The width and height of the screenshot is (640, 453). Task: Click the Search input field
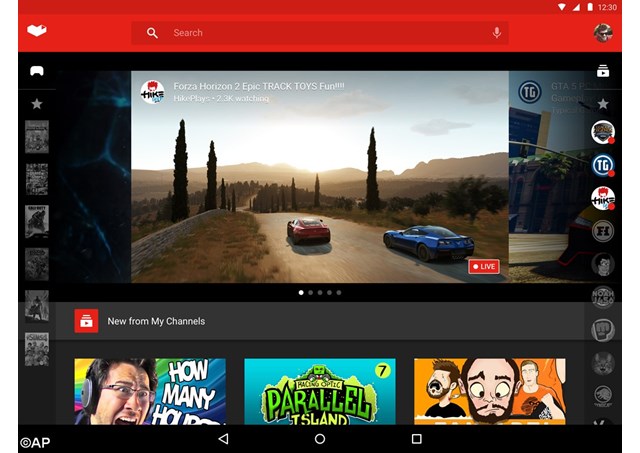pos(320,33)
